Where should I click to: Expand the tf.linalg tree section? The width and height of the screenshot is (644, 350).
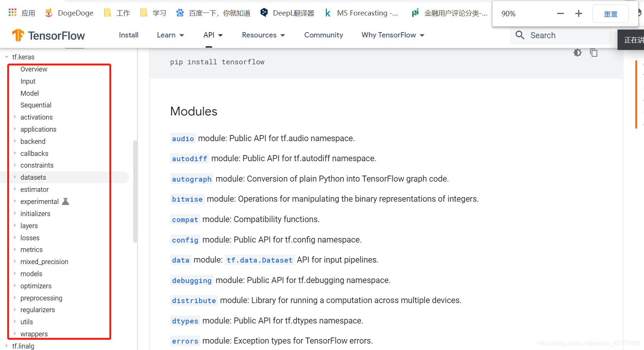[x=6, y=346]
